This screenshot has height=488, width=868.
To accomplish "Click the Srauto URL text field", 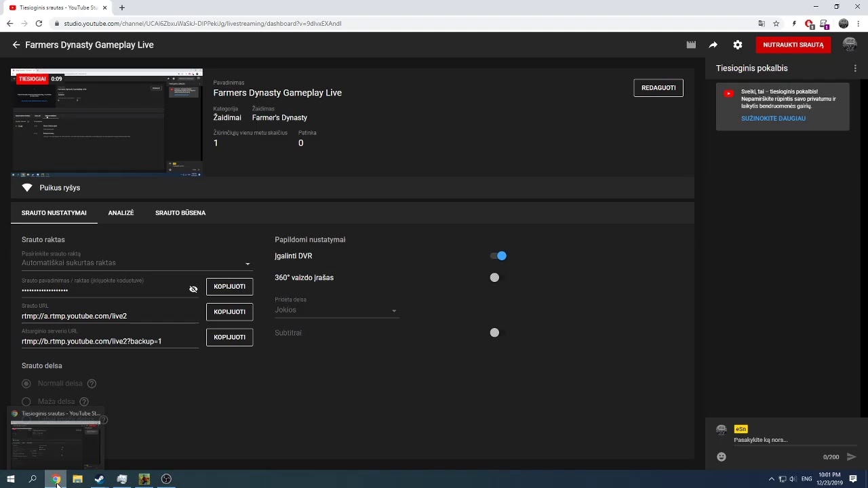I will [x=110, y=316].
